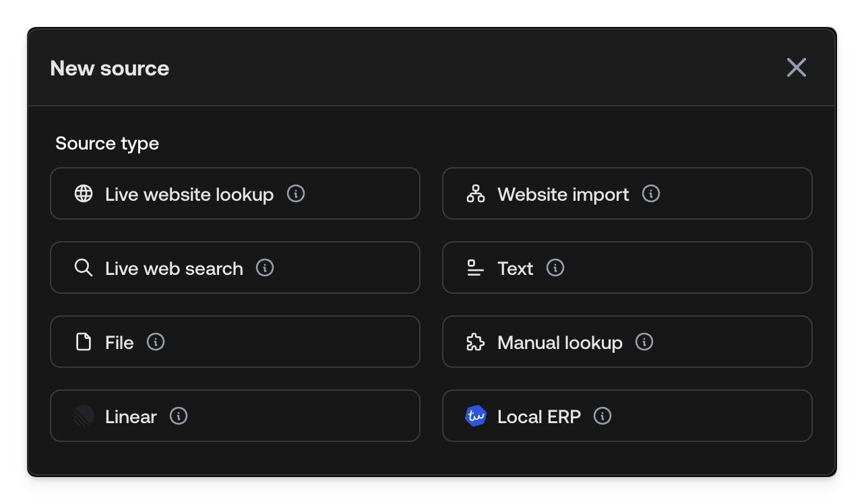Open the info icon next to Linear
Screen dimensions: 864x504
pyautogui.click(x=179, y=416)
